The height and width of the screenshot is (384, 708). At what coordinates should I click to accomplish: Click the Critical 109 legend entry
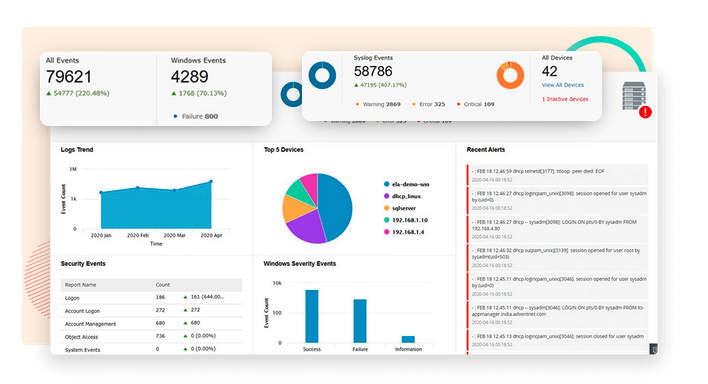(475, 104)
